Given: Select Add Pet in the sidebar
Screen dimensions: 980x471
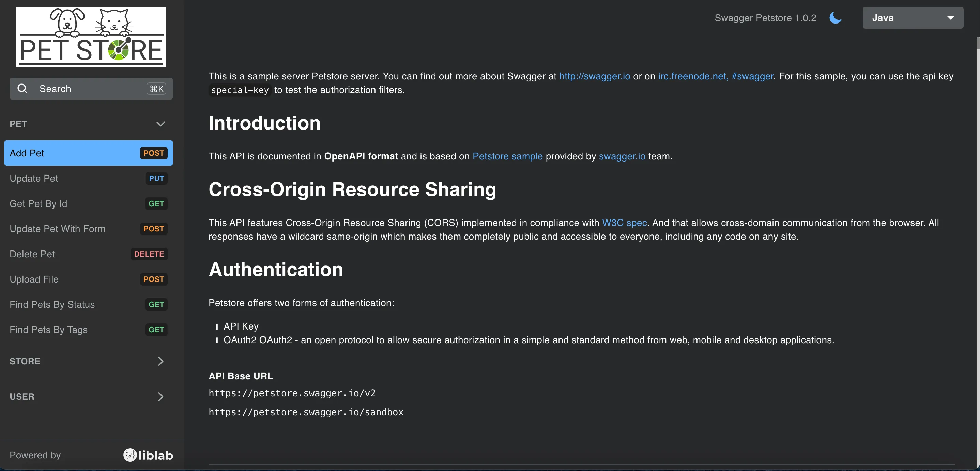Looking at the screenshot, I should tap(27, 153).
